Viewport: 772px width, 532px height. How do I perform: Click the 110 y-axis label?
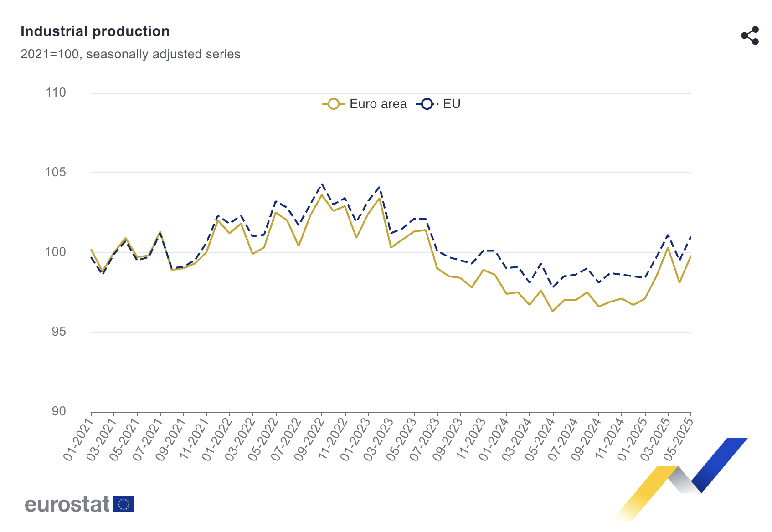pyautogui.click(x=56, y=92)
